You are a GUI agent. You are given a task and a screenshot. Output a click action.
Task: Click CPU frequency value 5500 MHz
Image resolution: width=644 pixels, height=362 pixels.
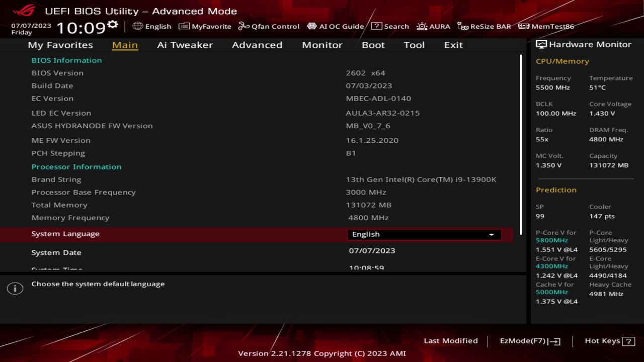(x=553, y=87)
